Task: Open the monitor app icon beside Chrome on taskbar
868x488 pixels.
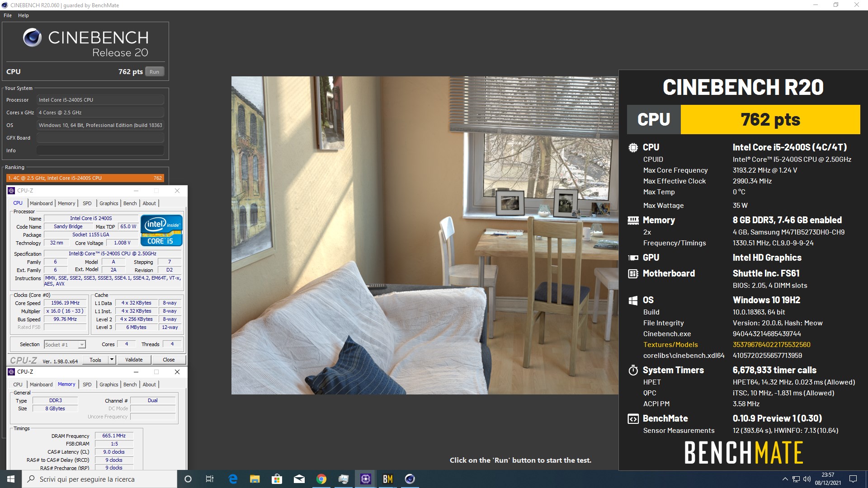Action: point(343,479)
